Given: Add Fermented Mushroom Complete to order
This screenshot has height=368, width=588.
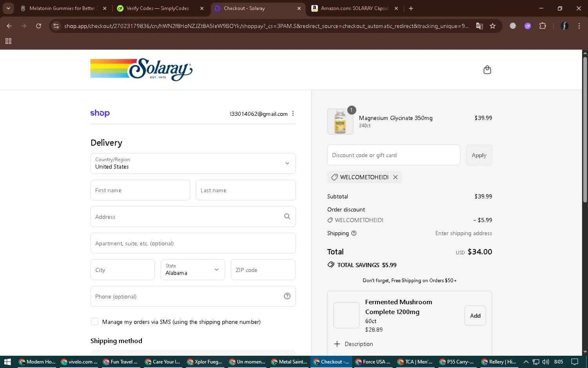Looking at the screenshot, I should coord(475,315).
